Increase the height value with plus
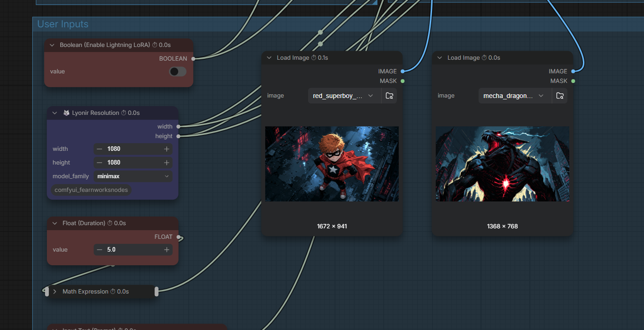This screenshot has height=330, width=644. coord(167,162)
